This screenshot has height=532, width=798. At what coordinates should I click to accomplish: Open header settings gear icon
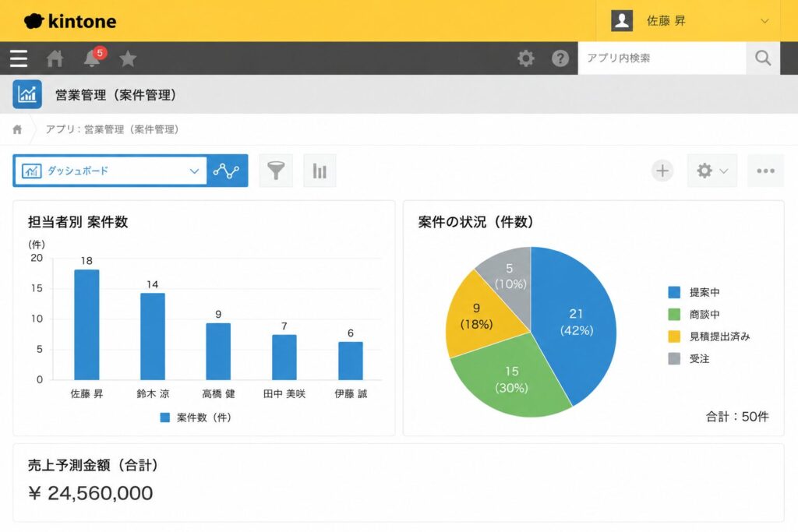pyautogui.click(x=526, y=58)
